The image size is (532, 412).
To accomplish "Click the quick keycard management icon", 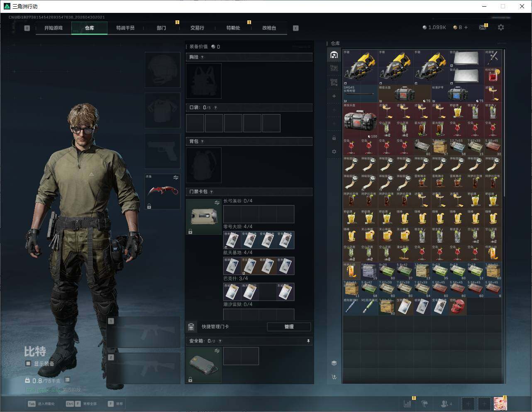I will pos(191,327).
